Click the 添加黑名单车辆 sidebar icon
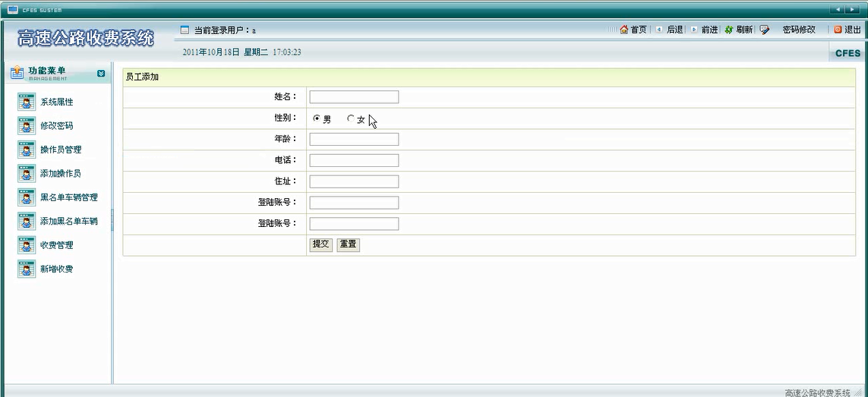The height and width of the screenshot is (397, 868). [x=27, y=221]
